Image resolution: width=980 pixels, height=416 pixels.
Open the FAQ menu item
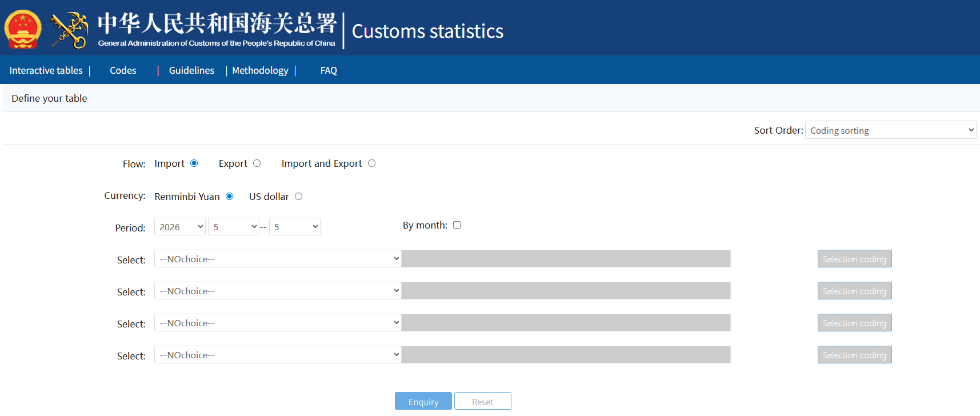click(329, 70)
